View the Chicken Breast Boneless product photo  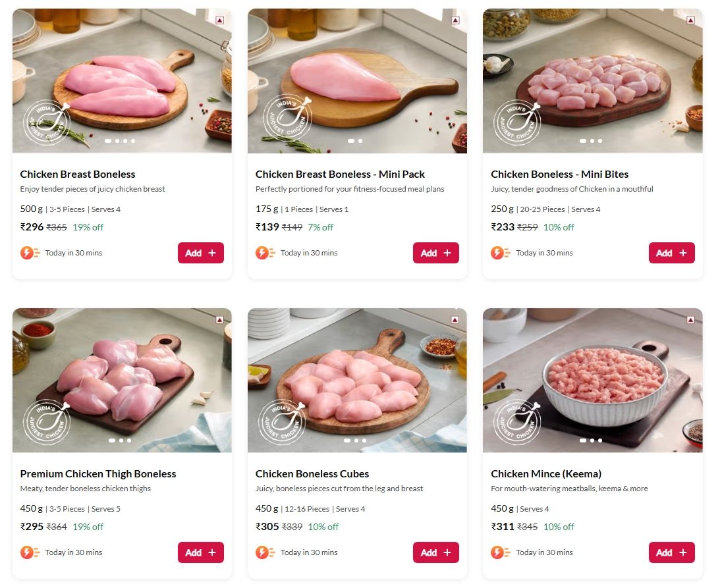click(x=122, y=79)
